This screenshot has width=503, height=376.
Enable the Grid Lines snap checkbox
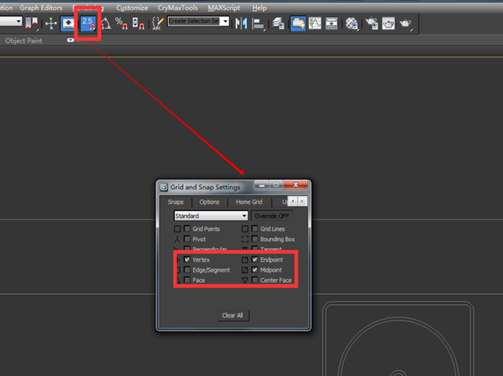tap(255, 229)
